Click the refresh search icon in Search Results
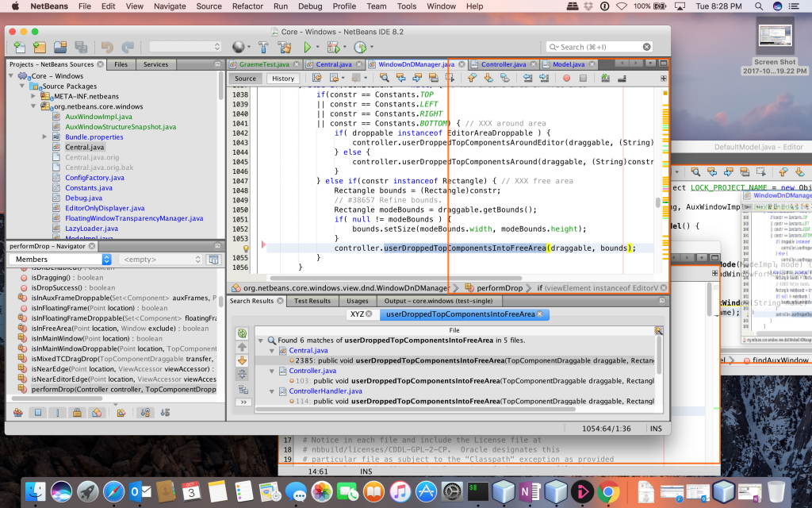This screenshot has width=812, height=508. [242, 333]
